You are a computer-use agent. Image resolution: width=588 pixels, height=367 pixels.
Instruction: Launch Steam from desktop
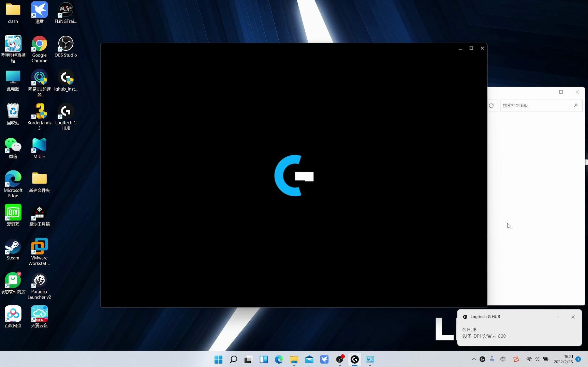pos(13,249)
